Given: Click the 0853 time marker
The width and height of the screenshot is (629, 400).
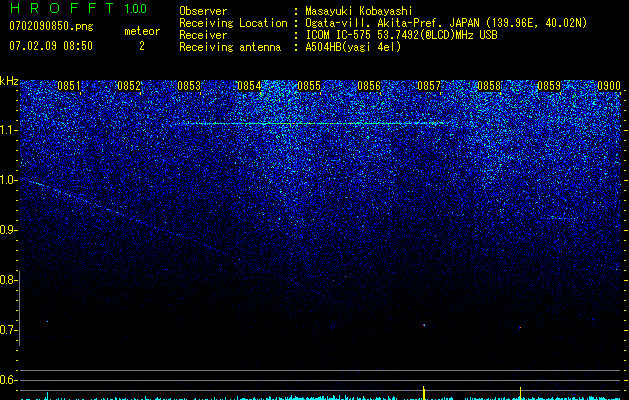Looking at the screenshot, I should tap(189, 86).
